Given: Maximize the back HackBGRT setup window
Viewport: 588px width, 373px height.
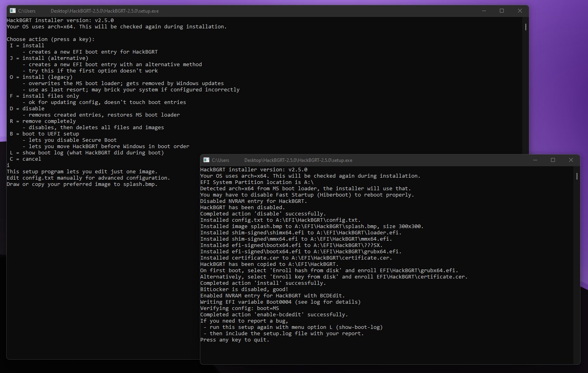Looking at the screenshot, I should [x=502, y=11].
